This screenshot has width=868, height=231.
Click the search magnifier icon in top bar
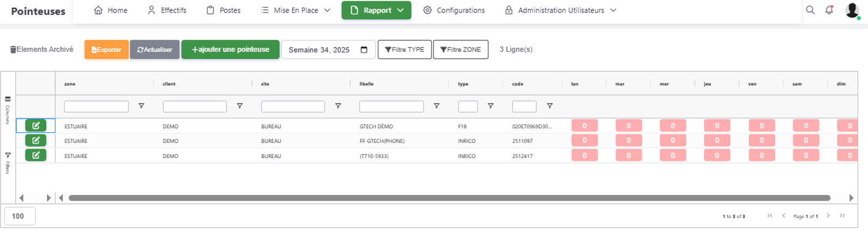tap(810, 10)
